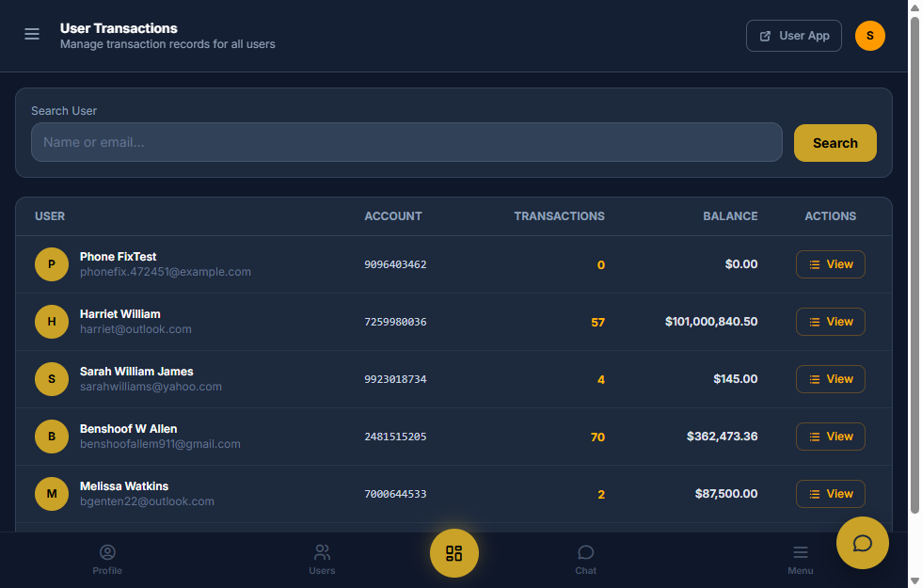This screenshot has width=922, height=588.
Task: View transactions for Sarah William James
Action: pos(830,379)
